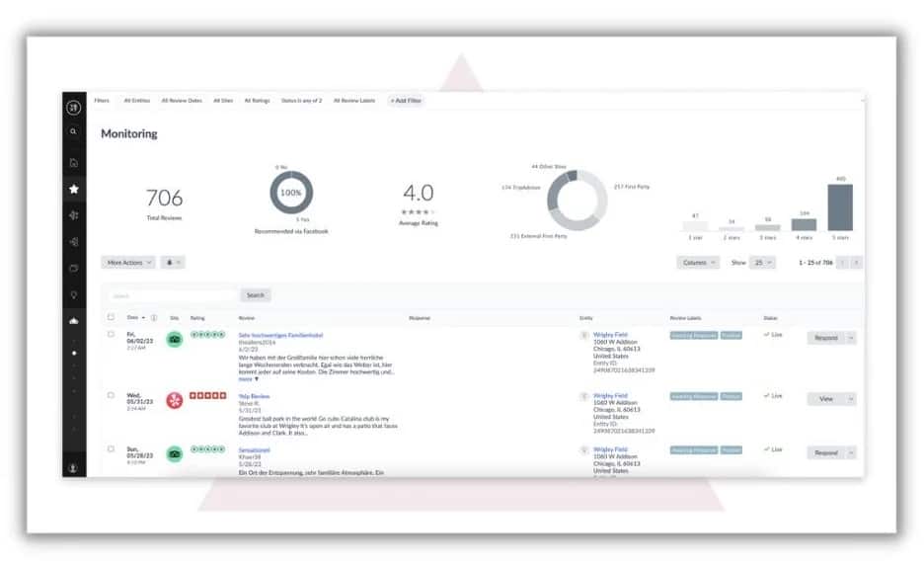
Task: Select the star Reviews icon in sidebar
Action: (74, 190)
